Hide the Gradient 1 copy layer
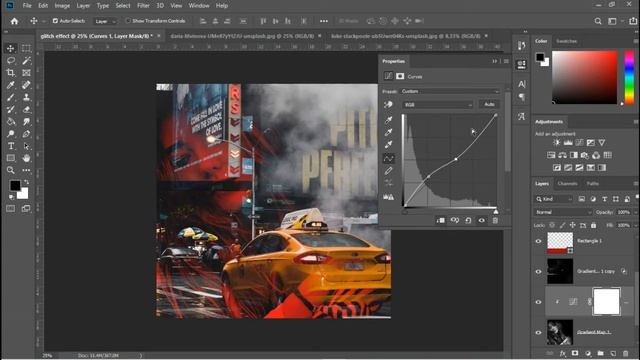 pos(538,271)
